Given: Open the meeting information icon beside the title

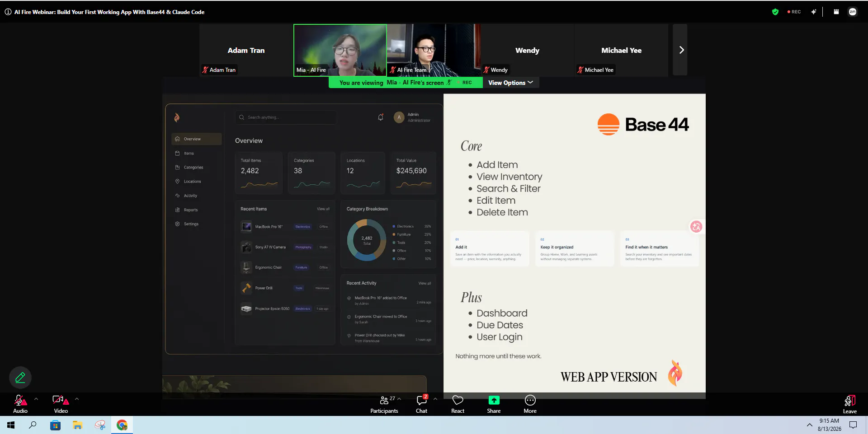Looking at the screenshot, I should pyautogui.click(x=8, y=12).
